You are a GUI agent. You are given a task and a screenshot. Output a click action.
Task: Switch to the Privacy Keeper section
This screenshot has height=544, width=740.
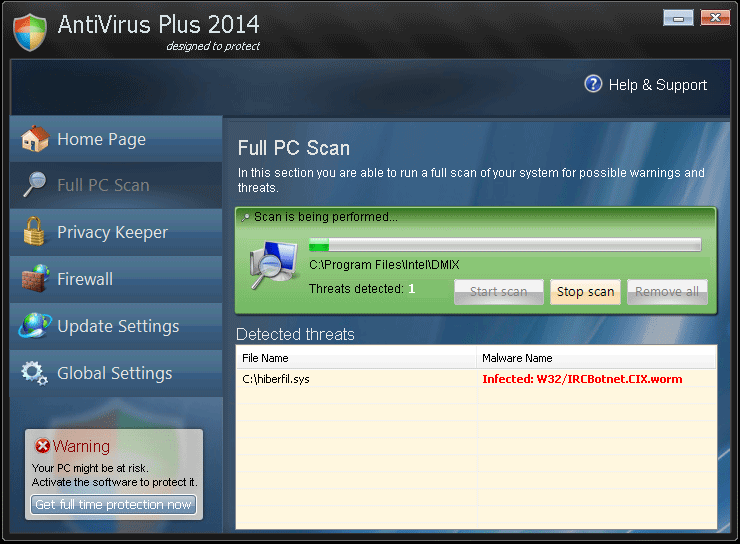coord(112,232)
